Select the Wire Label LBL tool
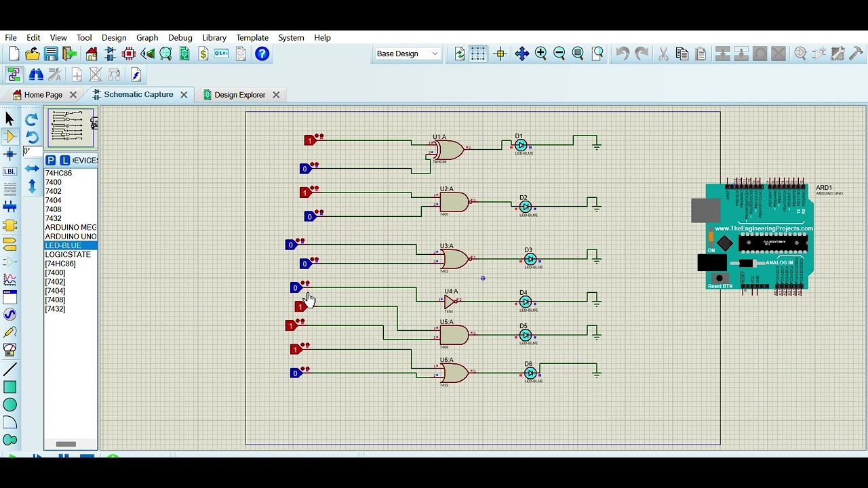 pos(9,171)
